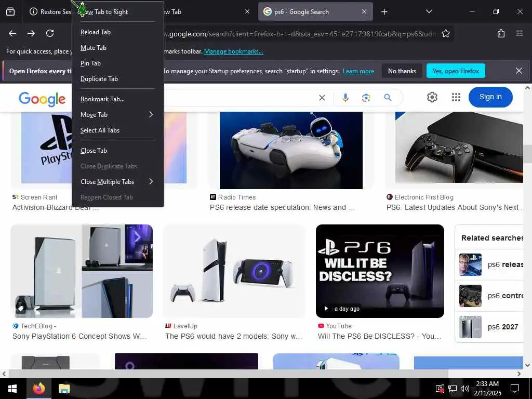Image resolution: width=532 pixels, height=399 pixels.
Task: Click the Learn more link
Action: tap(358, 71)
